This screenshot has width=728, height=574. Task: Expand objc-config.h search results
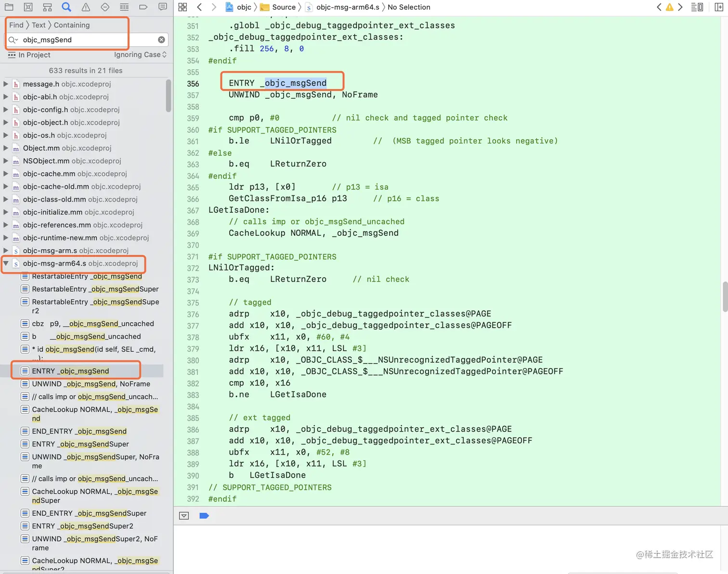(x=6, y=110)
